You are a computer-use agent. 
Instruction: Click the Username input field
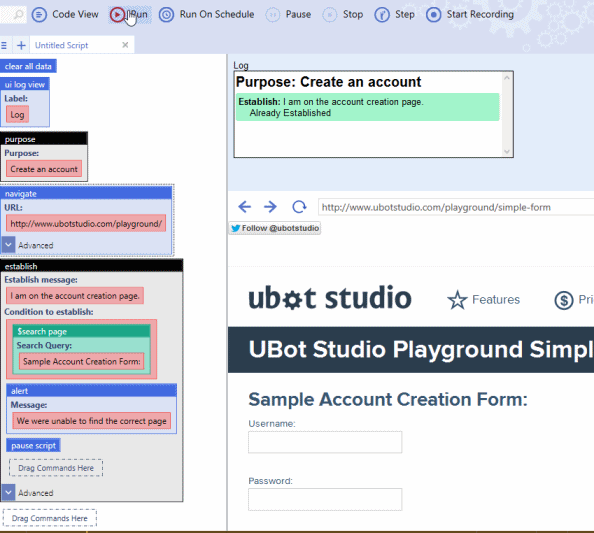coord(325,442)
